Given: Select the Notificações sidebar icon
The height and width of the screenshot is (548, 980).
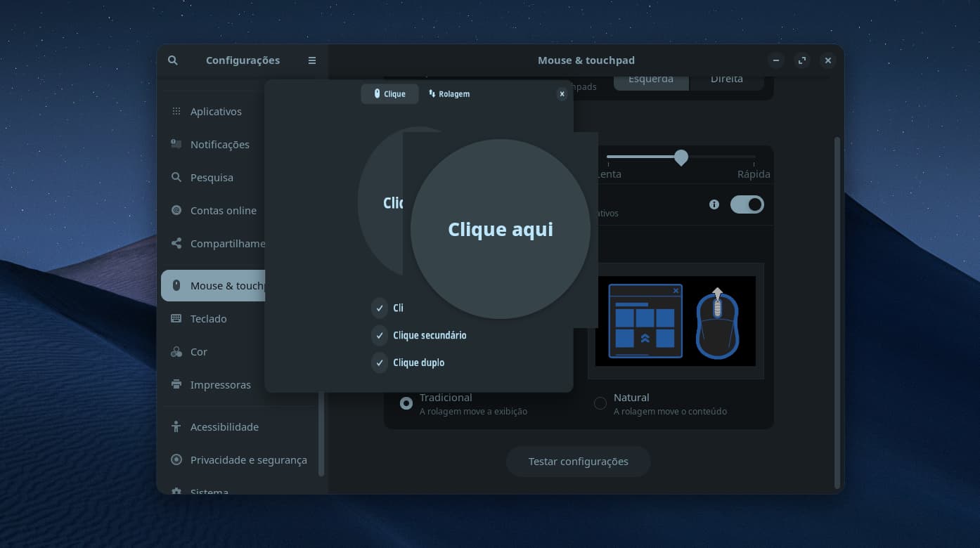Looking at the screenshot, I should [x=176, y=144].
